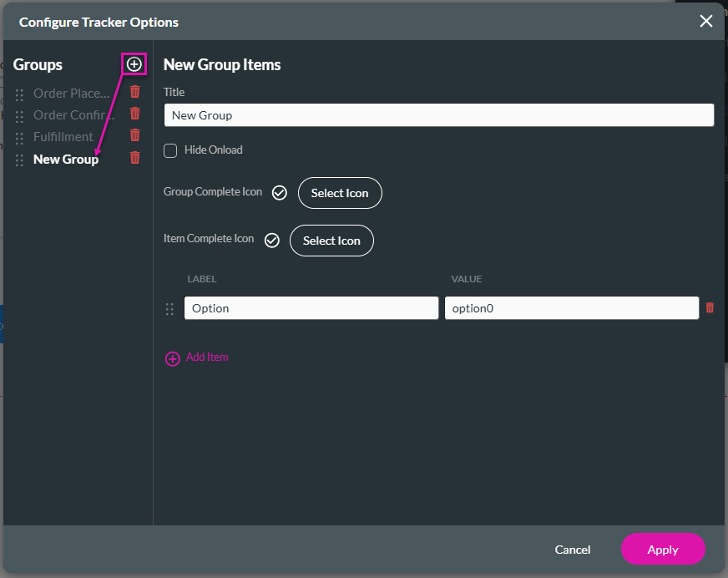Remove the Fulfillment group with the trash icon
The image size is (728, 578).
point(134,135)
